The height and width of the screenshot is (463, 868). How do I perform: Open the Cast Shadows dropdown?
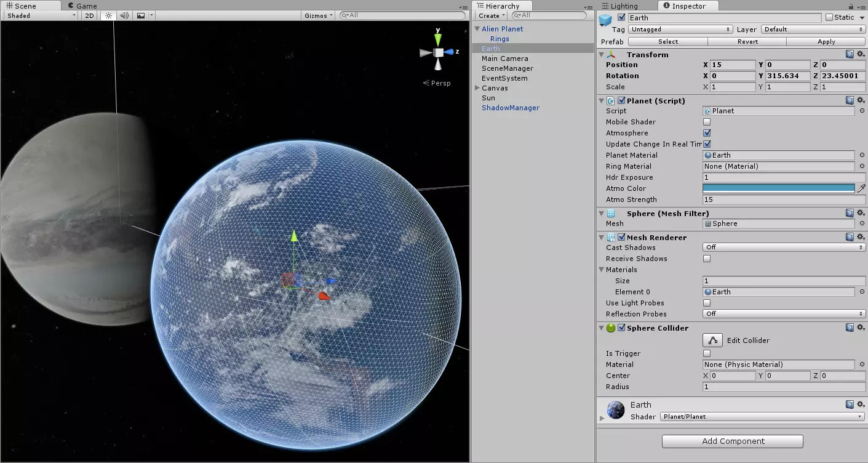point(783,247)
